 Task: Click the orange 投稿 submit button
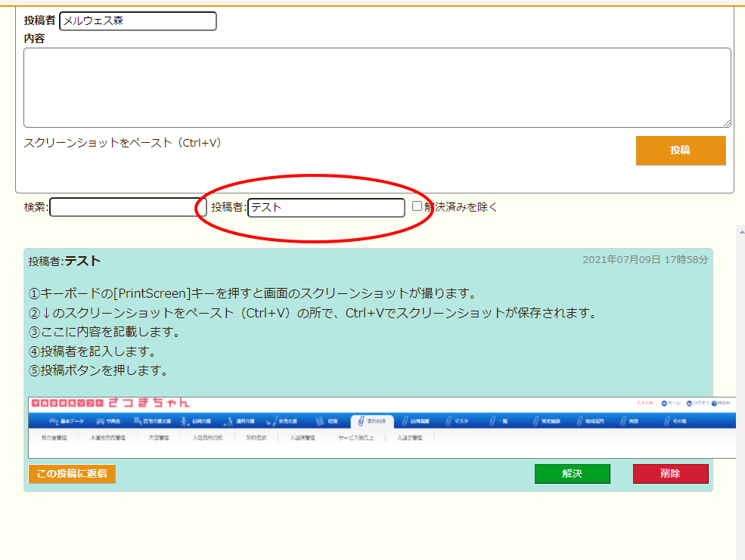pos(680,150)
